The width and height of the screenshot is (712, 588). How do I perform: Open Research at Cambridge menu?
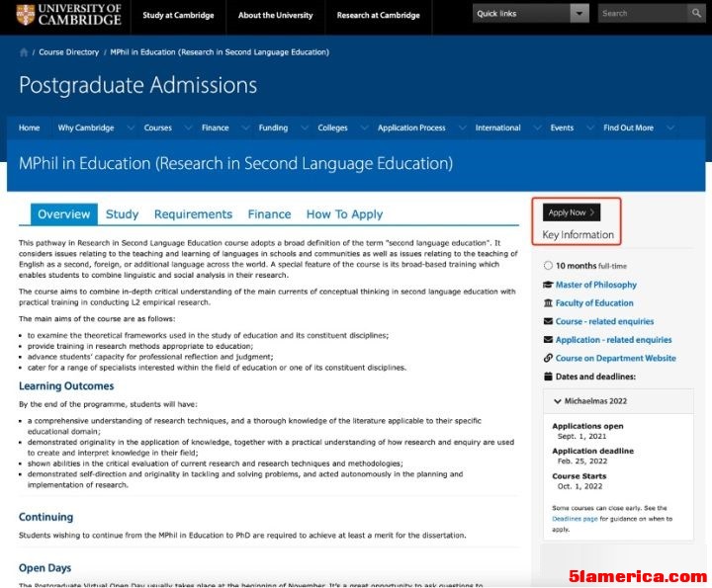click(378, 15)
